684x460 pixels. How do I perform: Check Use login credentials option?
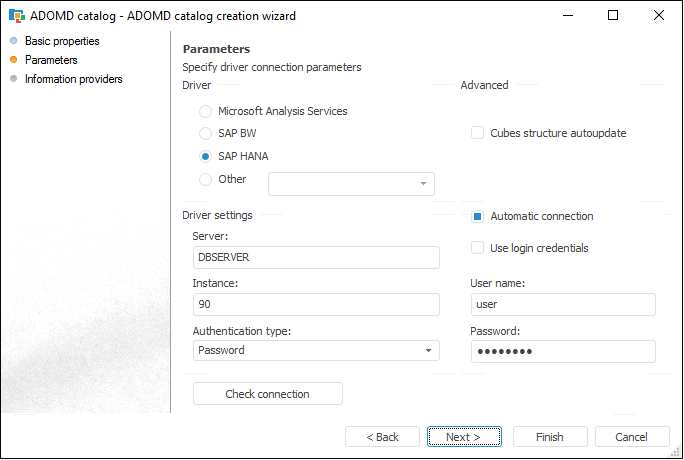point(478,248)
